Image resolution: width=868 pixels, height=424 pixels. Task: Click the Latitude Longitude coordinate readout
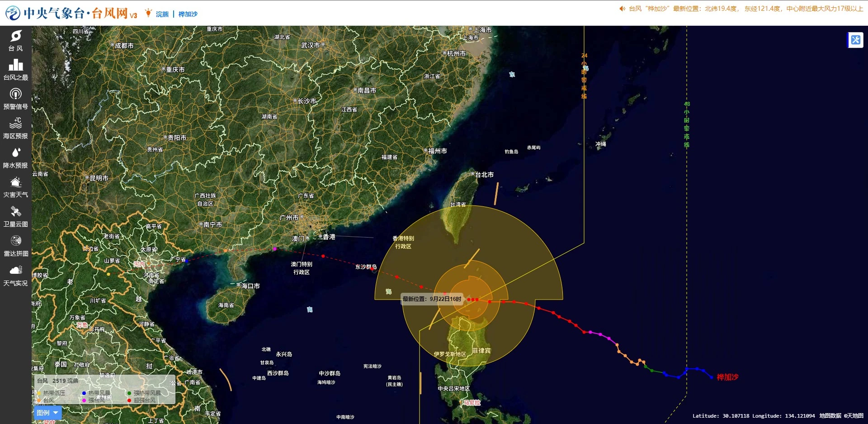point(753,416)
